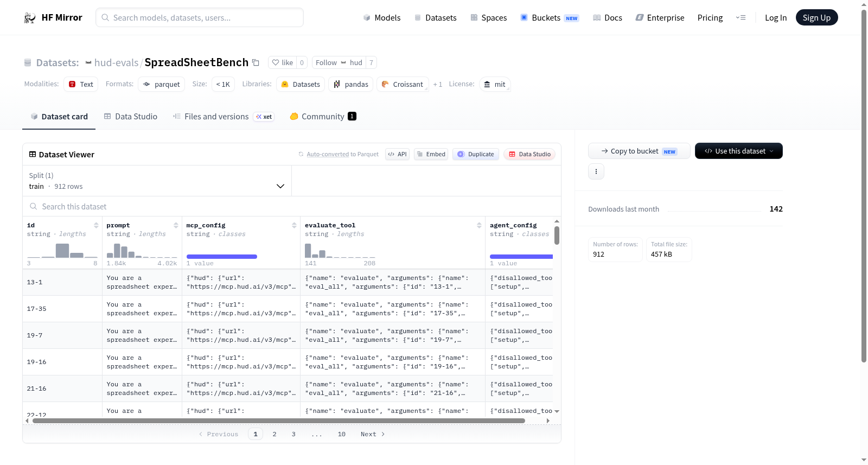The width and height of the screenshot is (868, 465).
Task: Select page 1 in the pagination
Action: coord(256,434)
